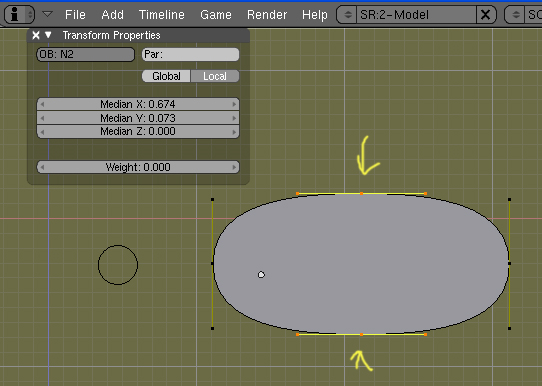The height and width of the screenshot is (386, 542).
Task: Click the Par: parent field
Action: (x=190, y=55)
